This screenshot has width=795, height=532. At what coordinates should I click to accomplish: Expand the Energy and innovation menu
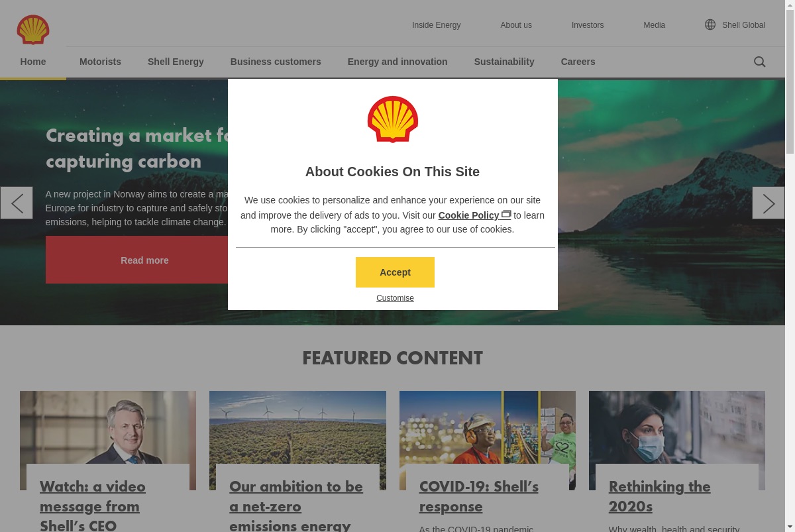(x=397, y=62)
